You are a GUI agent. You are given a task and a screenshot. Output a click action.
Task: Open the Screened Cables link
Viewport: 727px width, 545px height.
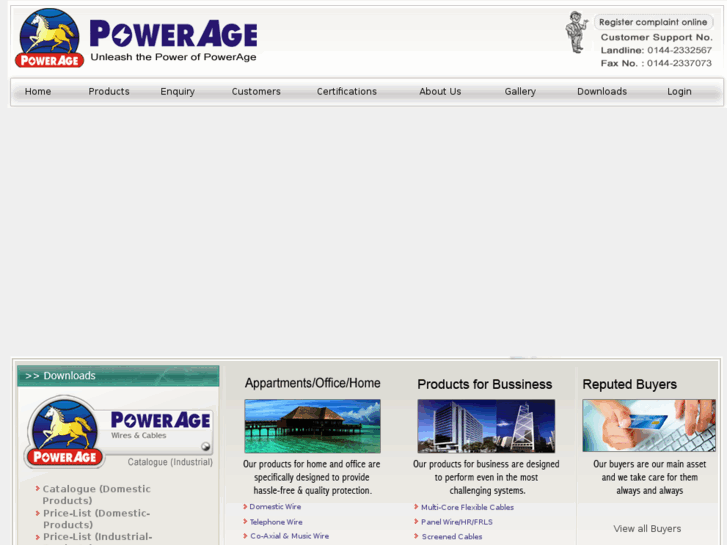[x=452, y=536]
